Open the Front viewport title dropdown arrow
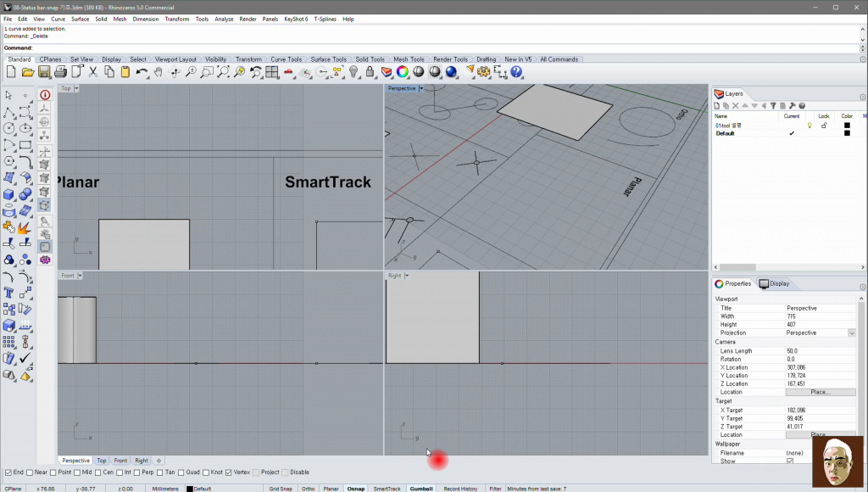 pos(80,276)
